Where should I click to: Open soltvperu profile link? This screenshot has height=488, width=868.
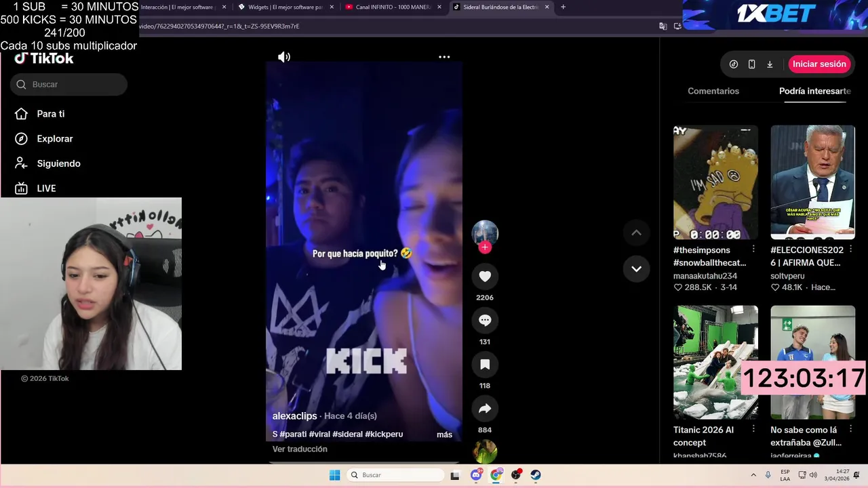pos(787,276)
